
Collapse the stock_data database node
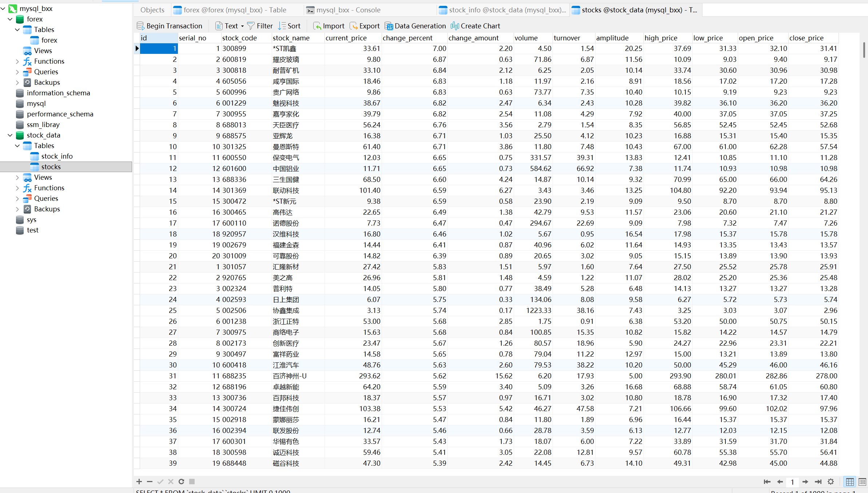(10, 135)
